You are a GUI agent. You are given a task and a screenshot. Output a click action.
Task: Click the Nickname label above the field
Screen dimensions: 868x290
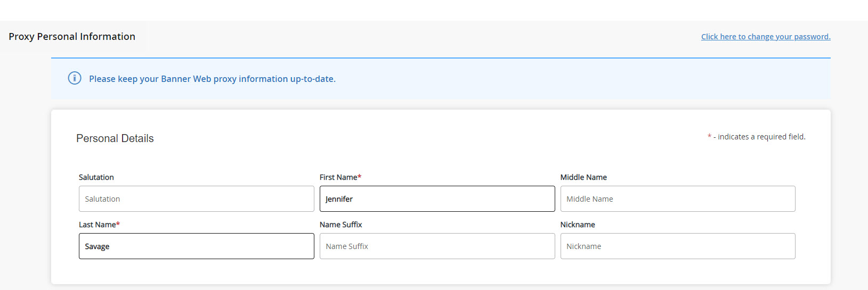[x=577, y=225]
